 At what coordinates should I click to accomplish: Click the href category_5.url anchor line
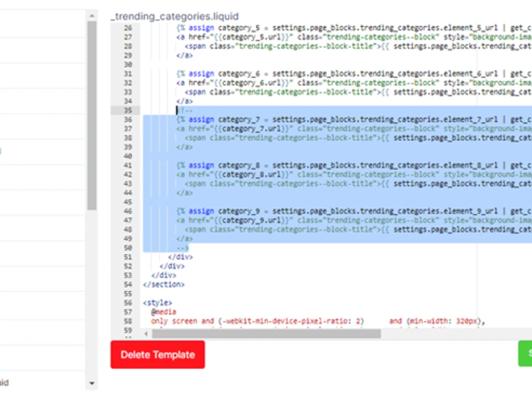click(354, 37)
